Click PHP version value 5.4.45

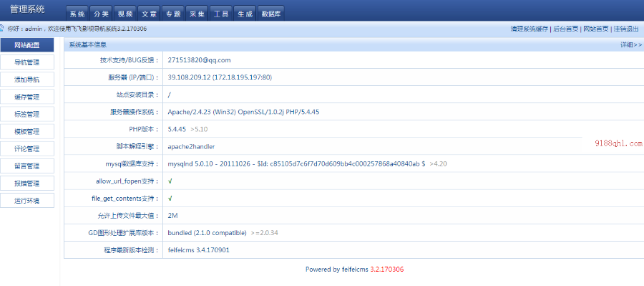177,129
